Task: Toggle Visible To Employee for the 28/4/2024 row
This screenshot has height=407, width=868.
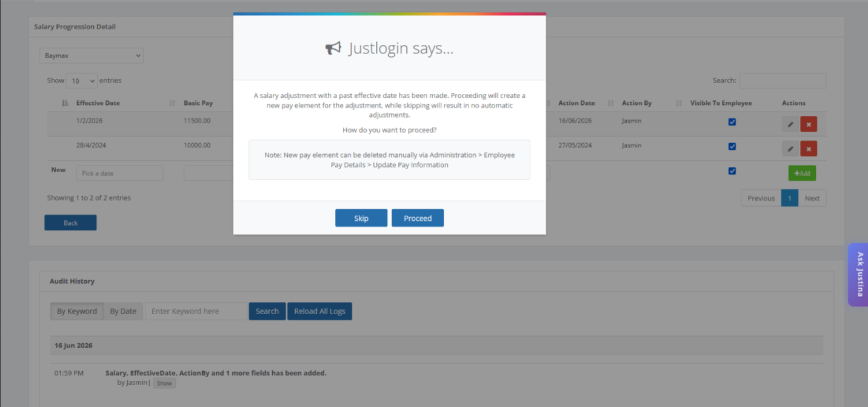Action: pyautogui.click(x=732, y=146)
